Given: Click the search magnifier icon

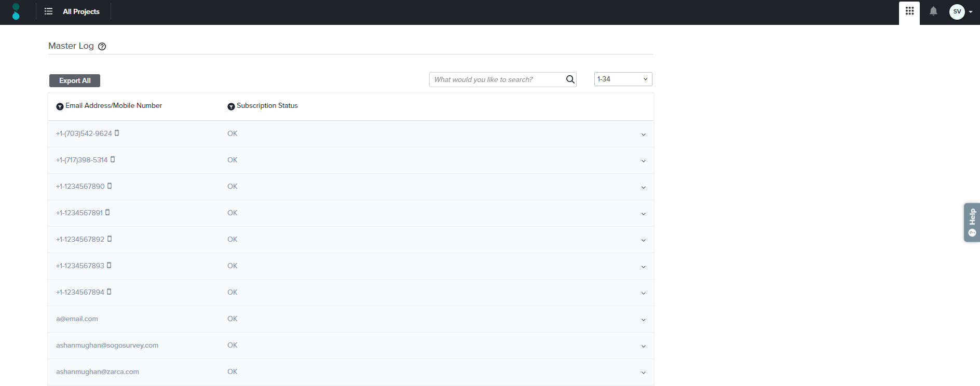Looking at the screenshot, I should point(570,79).
